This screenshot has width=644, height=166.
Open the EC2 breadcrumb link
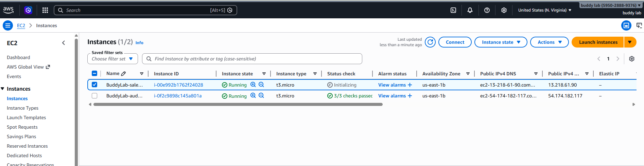pos(21,25)
